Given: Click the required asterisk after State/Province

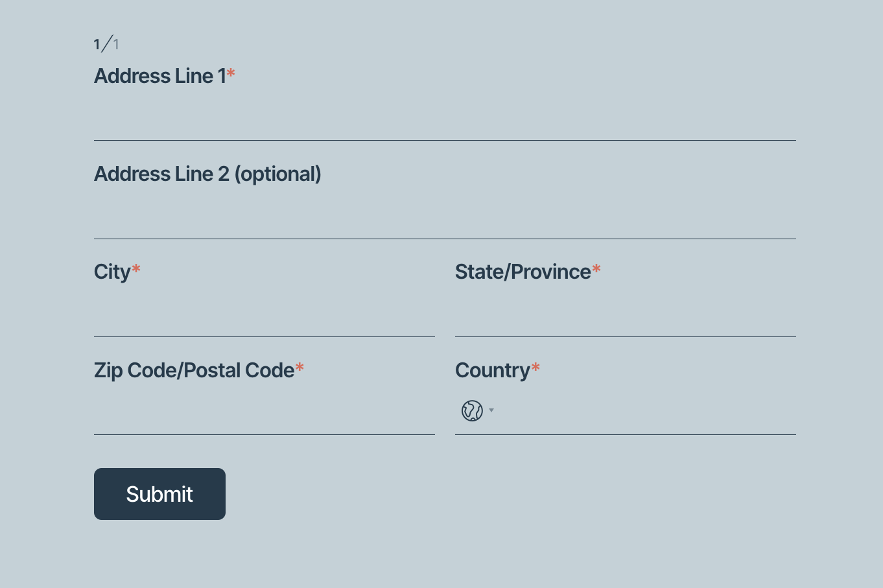Looking at the screenshot, I should click(596, 270).
